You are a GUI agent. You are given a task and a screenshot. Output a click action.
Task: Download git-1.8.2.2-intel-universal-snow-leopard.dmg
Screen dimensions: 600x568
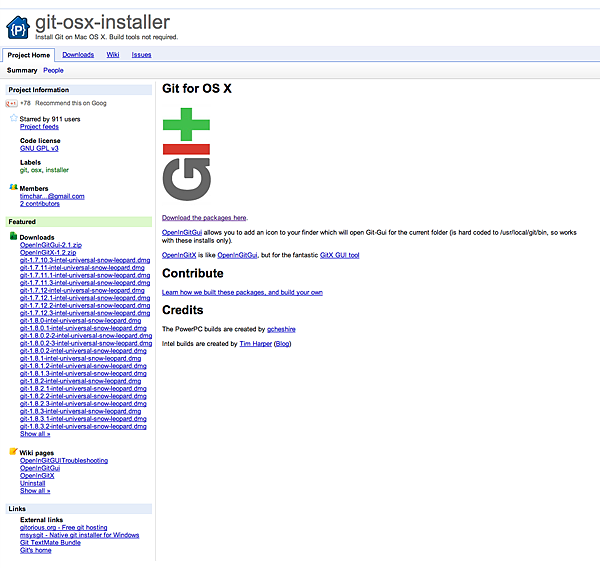(x=83, y=397)
